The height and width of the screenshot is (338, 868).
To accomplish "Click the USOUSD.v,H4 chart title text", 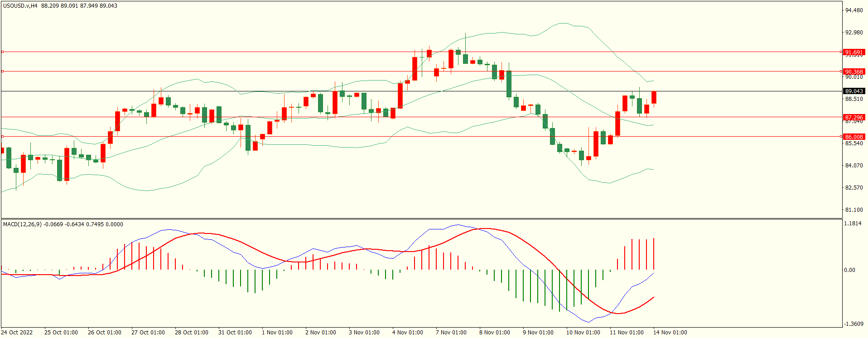I will (20, 6).
